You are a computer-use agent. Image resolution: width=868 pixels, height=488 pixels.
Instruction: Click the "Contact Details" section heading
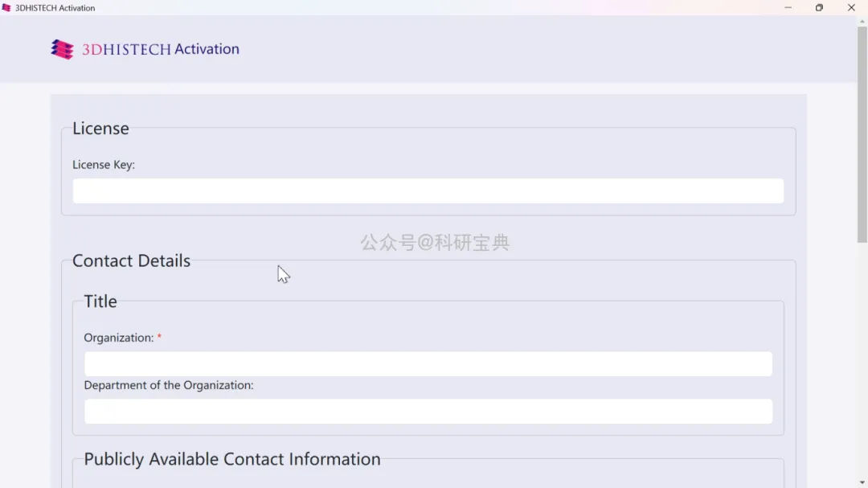click(131, 261)
